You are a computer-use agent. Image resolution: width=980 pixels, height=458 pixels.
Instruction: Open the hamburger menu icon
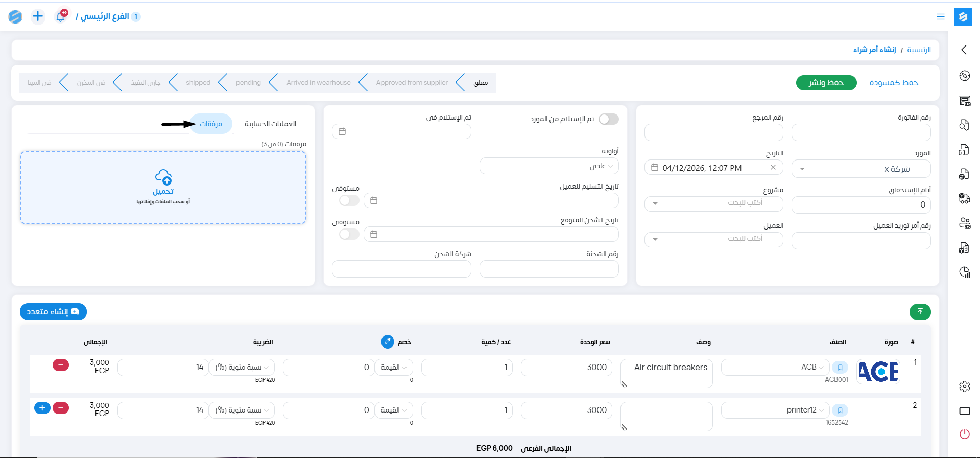(x=940, y=16)
